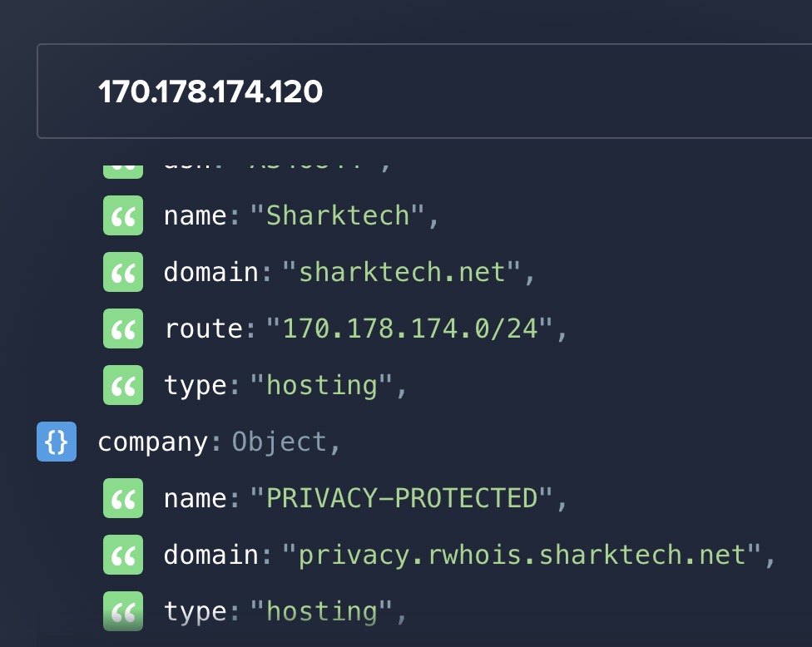The height and width of the screenshot is (647, 812).
Task: Click "hosting" value in the bottom-most row
Action: coord(321,612)
